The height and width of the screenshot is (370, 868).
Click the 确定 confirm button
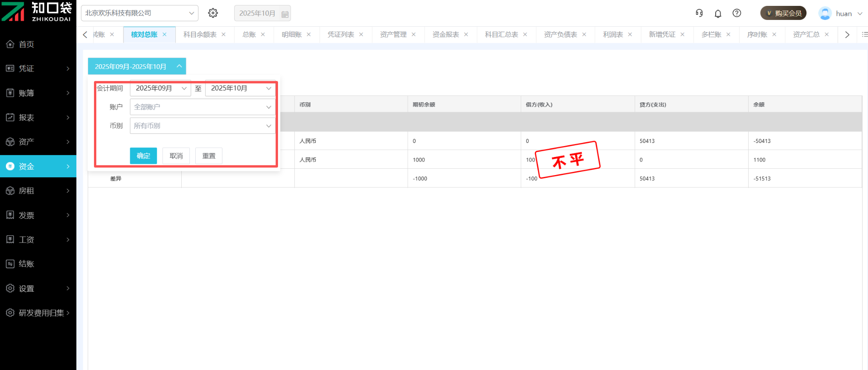[x=143, y=156]
